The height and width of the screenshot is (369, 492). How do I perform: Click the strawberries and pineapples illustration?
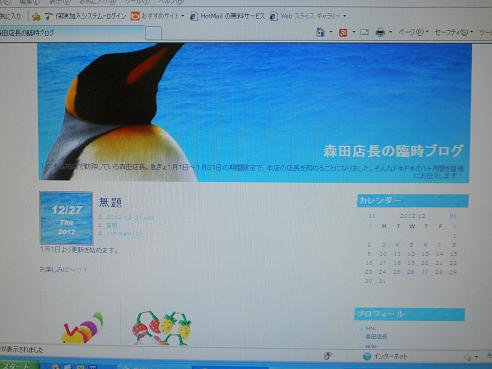(x=162, y=328)
